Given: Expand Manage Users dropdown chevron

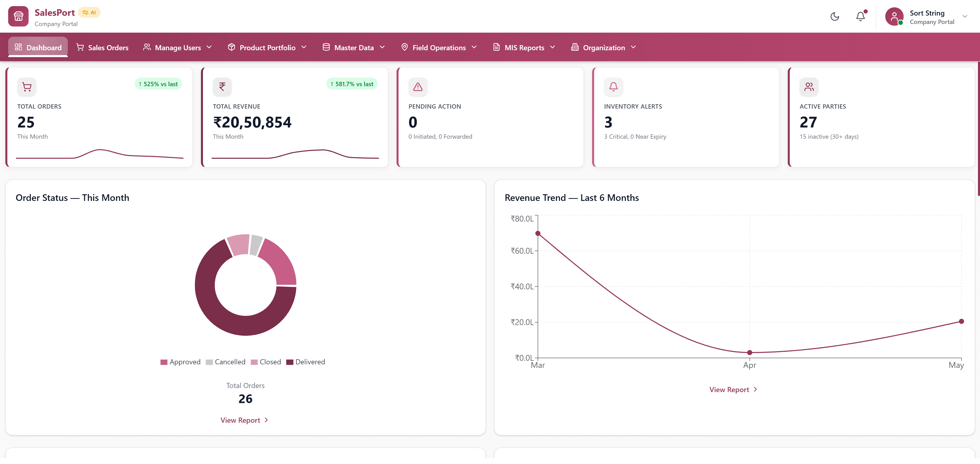Looking at the screenshot, I should pyautogui.click(x=209, y=47).
